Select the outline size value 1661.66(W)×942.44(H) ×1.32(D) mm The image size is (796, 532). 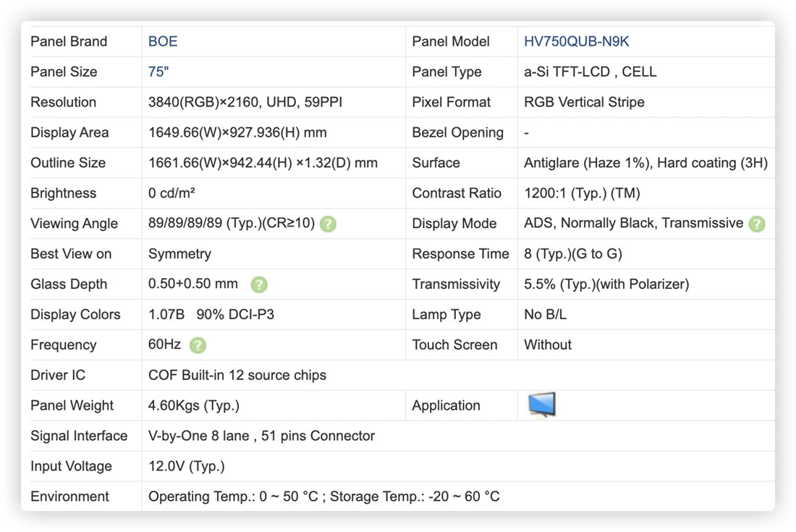point(263,163)
